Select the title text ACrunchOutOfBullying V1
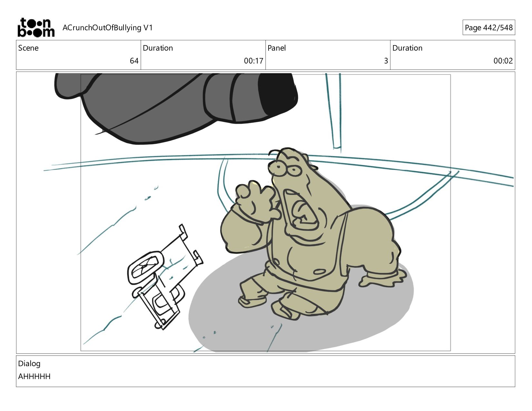Screen dimensions: 532x411 pos(108,28)
